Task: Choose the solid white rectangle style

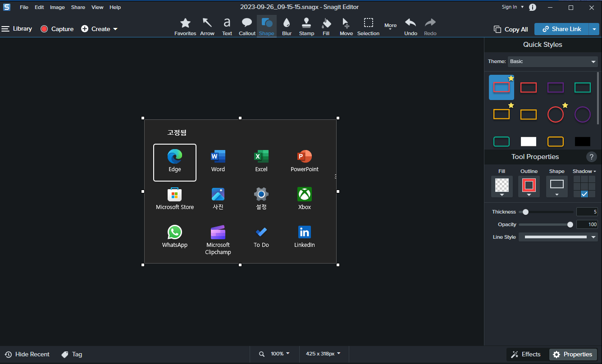Action: pos(529,141)
